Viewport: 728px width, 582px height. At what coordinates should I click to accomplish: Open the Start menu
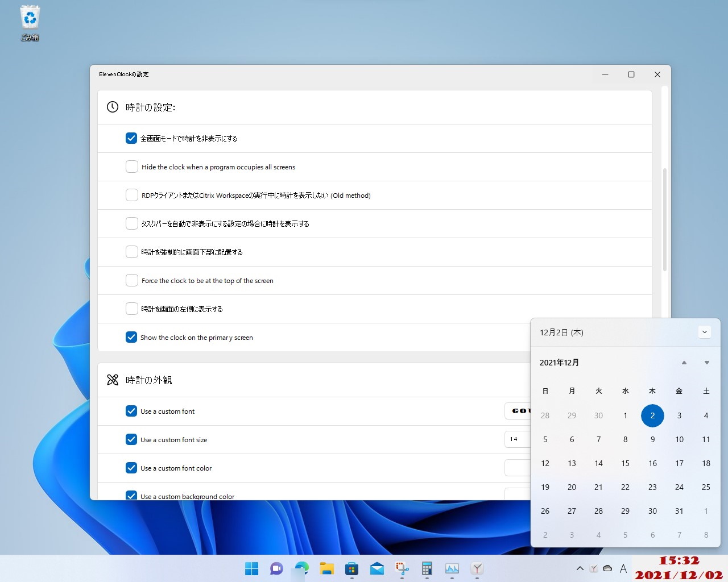click(251, 568)
